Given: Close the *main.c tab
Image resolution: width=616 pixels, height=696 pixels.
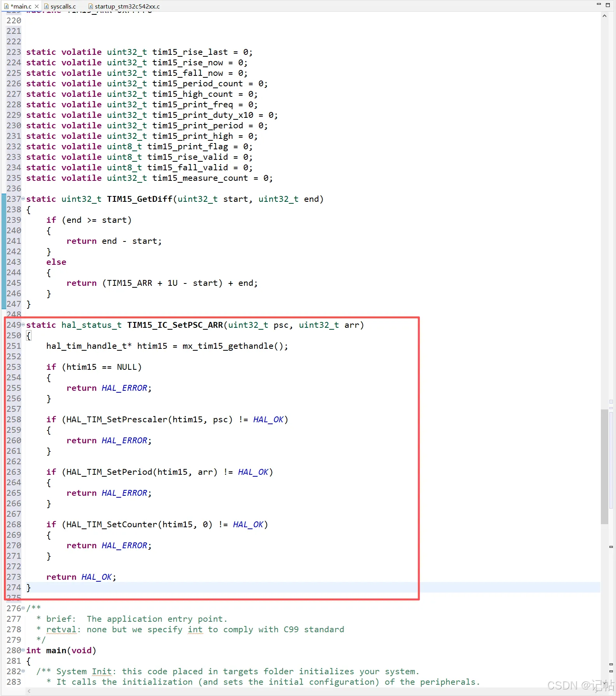Looking at the screenshot, I should pyautogui.click(x=37, y=7).
